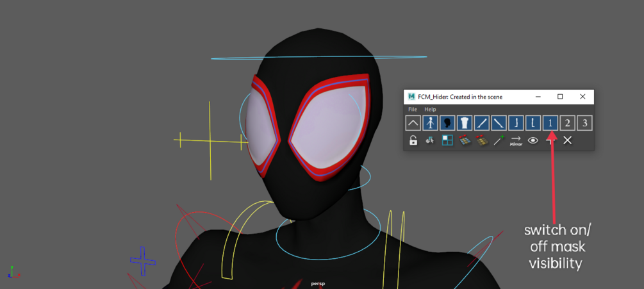Toggle torso controls visibility icon

(465, 123)
